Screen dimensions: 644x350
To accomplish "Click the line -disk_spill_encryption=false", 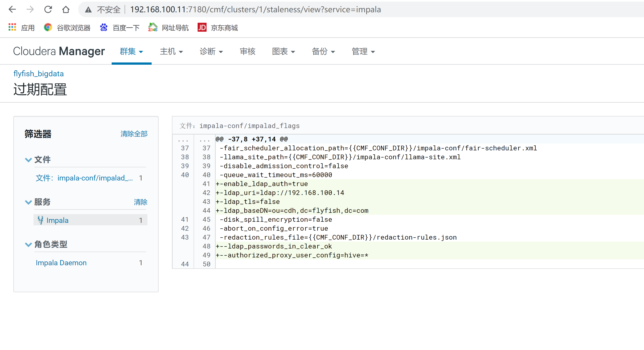I will coord(276,220).
